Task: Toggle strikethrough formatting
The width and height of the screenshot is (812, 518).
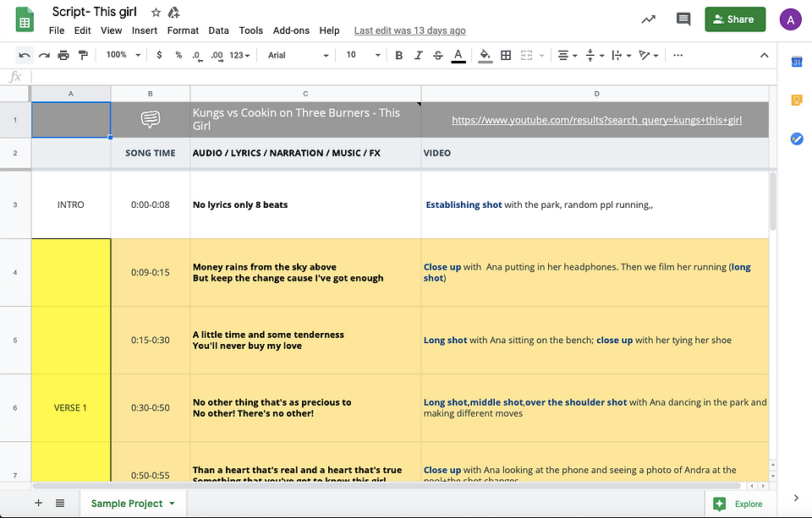Action: tap(438, 56)
